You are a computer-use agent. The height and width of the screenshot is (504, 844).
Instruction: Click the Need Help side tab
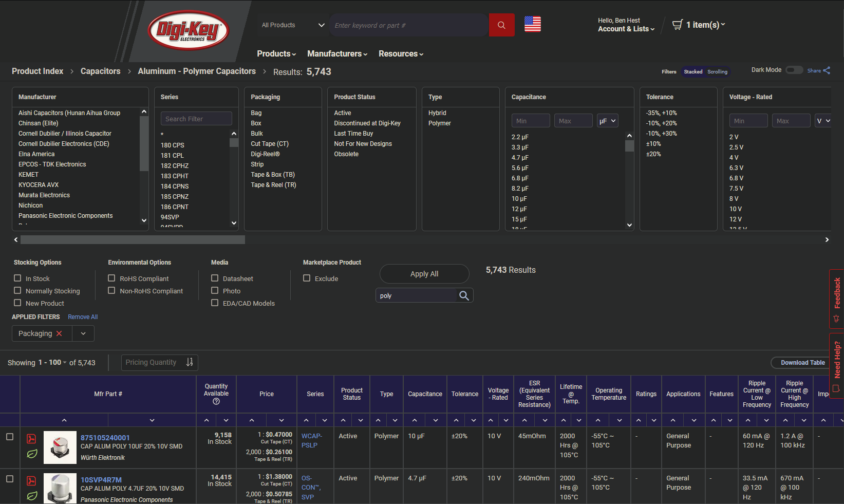pyautogui.click(x=836, y=365)
